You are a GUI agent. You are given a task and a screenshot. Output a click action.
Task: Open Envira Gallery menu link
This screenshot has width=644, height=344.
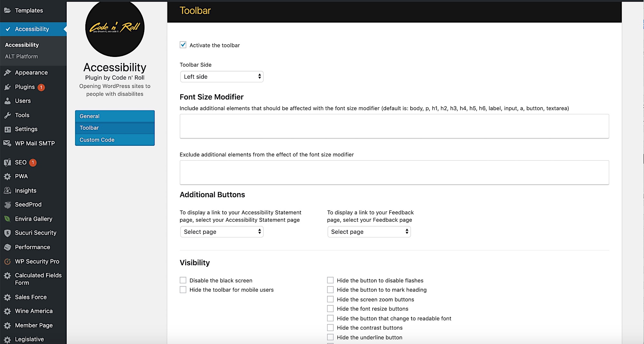[33, 219]
